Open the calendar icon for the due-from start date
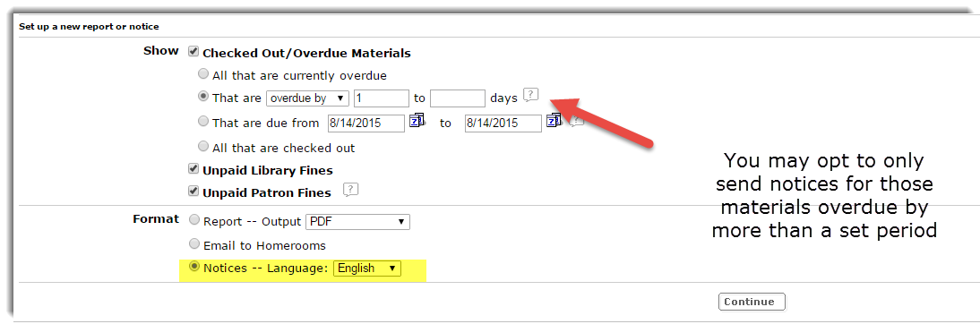 tap(417, 121)
